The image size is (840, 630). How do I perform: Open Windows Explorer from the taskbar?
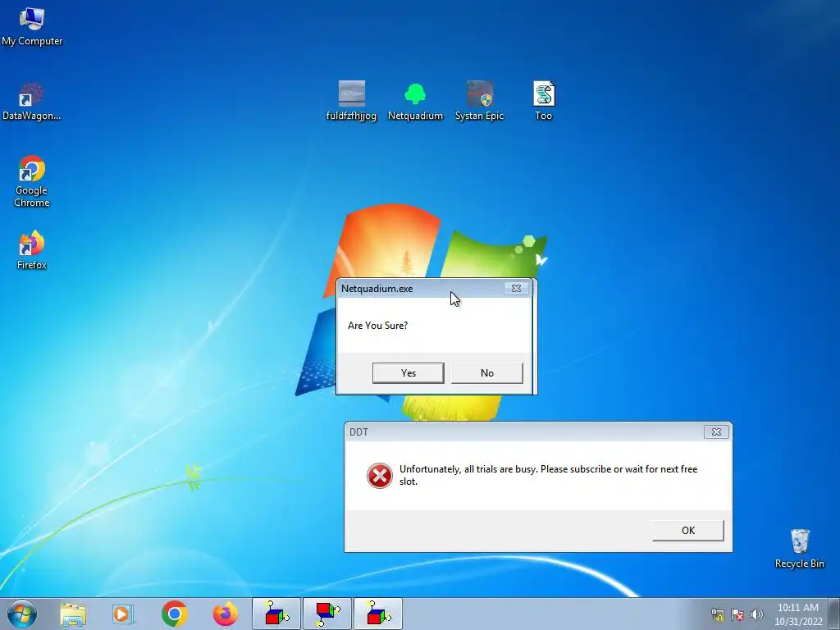pyautogui.click(x=73, y=614)
